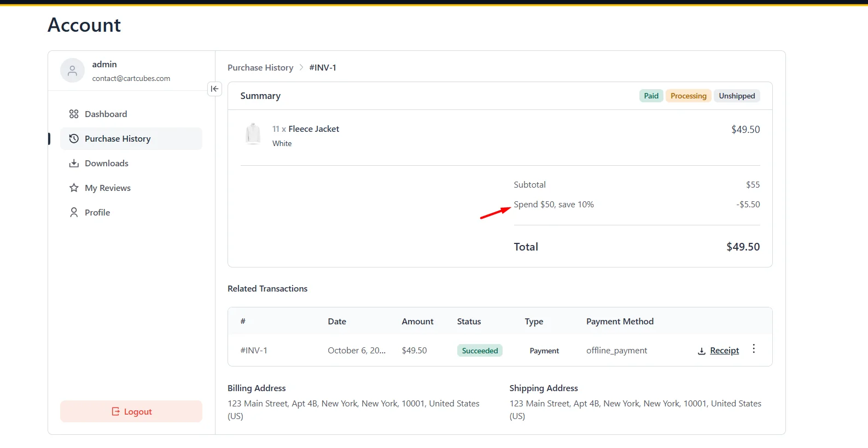The width and height of the screenshot is (868, 448).
Task: Click the #INV-1 cell in transactions table
Action: click(254, 351)
